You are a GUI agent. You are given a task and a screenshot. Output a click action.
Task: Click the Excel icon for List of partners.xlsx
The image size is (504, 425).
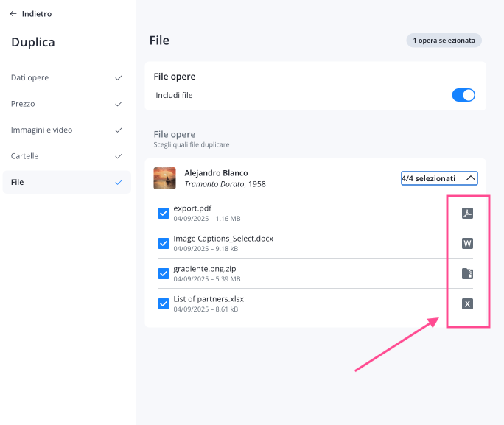click(466, 303)
